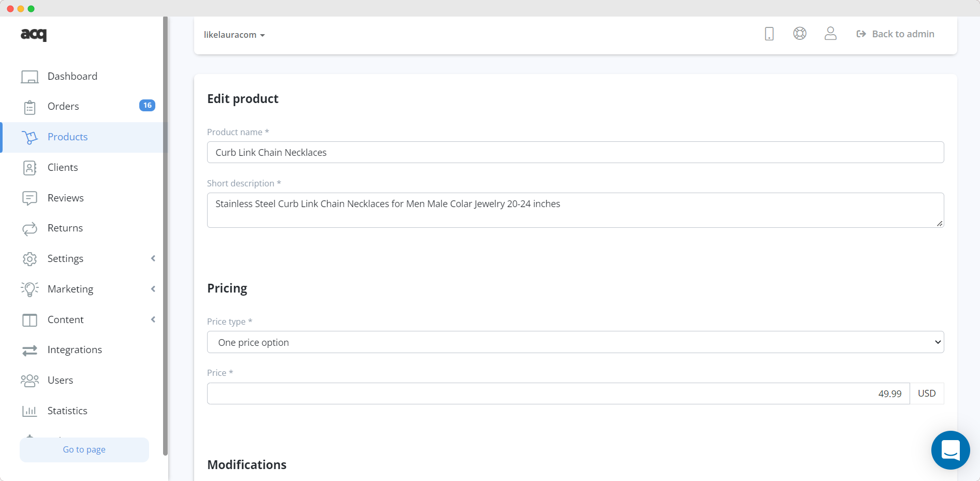Image resolution: width=980 pixels, height=481 pixels.
Task: Click the Back to admin link
Action: point(895,34)
